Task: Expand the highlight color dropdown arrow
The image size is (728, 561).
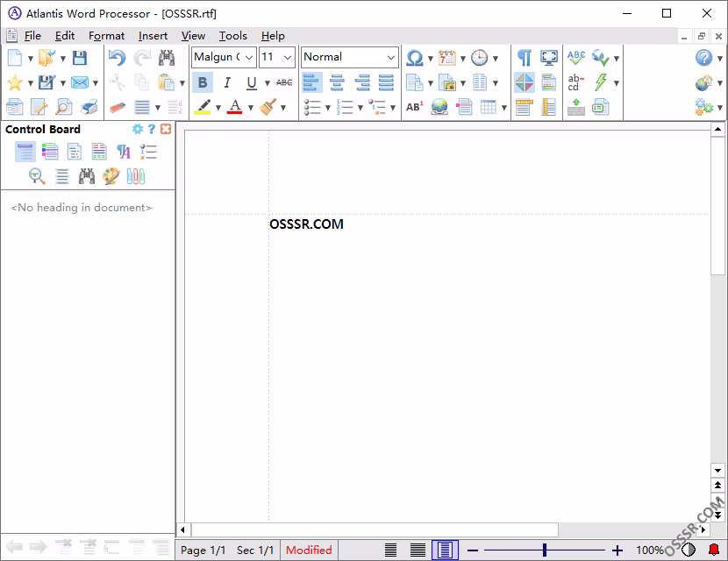Action: pyautogui.click(x=218, y=108)
